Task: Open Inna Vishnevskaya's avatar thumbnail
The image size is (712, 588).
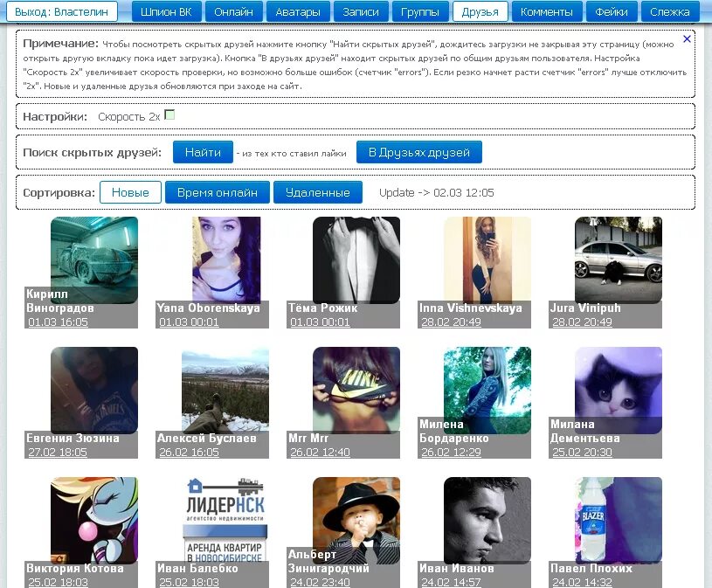Action: pos(487,259)
